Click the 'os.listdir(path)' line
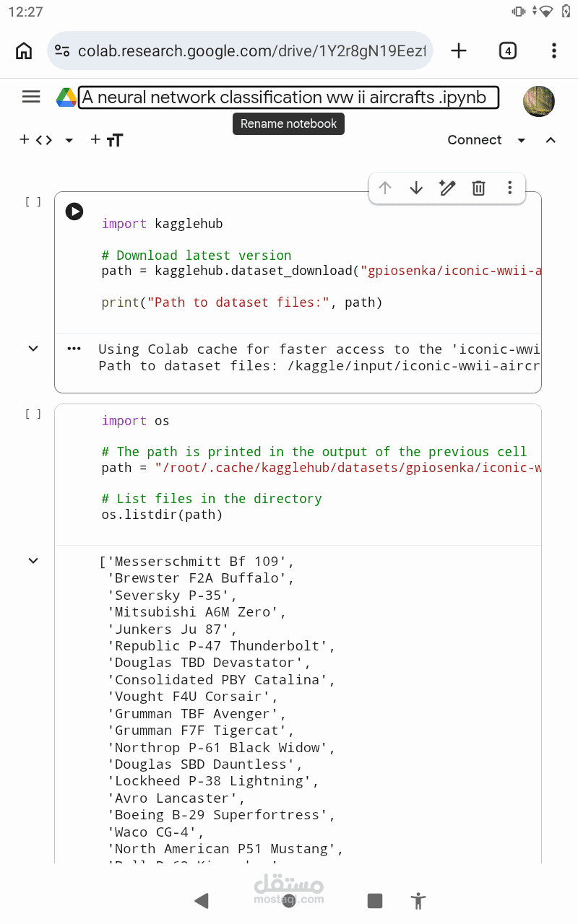The height and width of the screenshot is (924, 578). (162, 515)
